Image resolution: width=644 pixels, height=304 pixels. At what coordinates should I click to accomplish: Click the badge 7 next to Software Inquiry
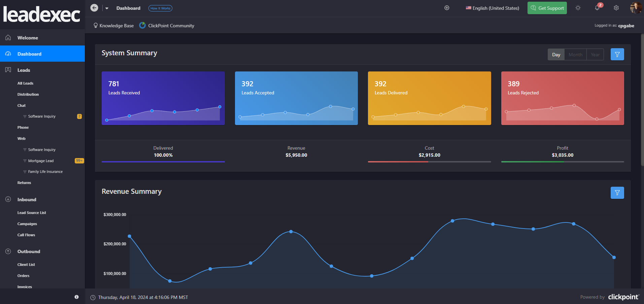click(79, 116)
